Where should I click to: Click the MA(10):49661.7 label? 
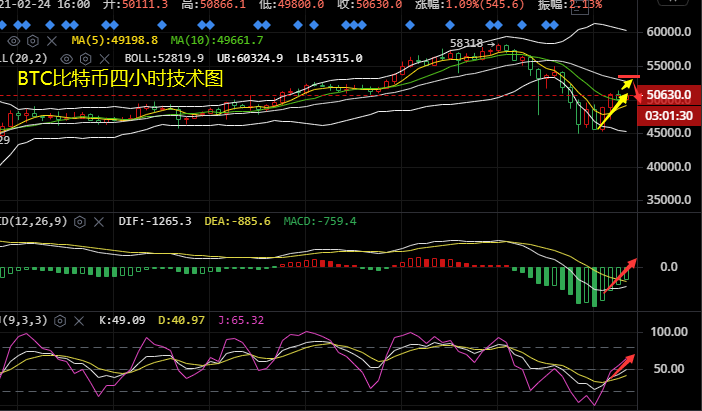tap(217, 40)
